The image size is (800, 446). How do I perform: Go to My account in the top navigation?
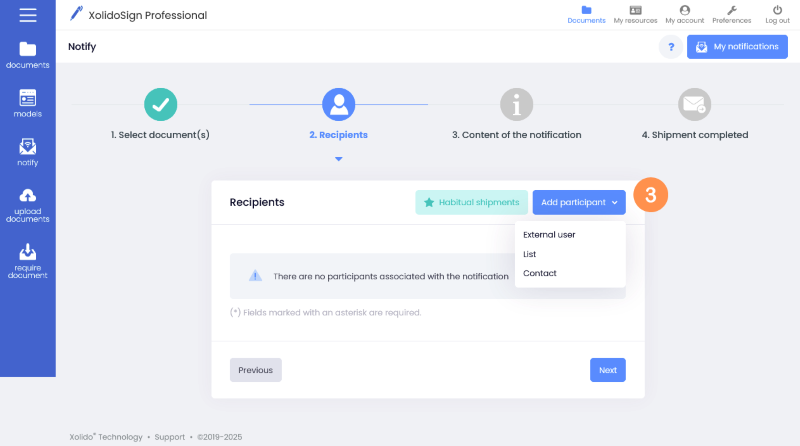pyautogui.click(x=685, y=15)
